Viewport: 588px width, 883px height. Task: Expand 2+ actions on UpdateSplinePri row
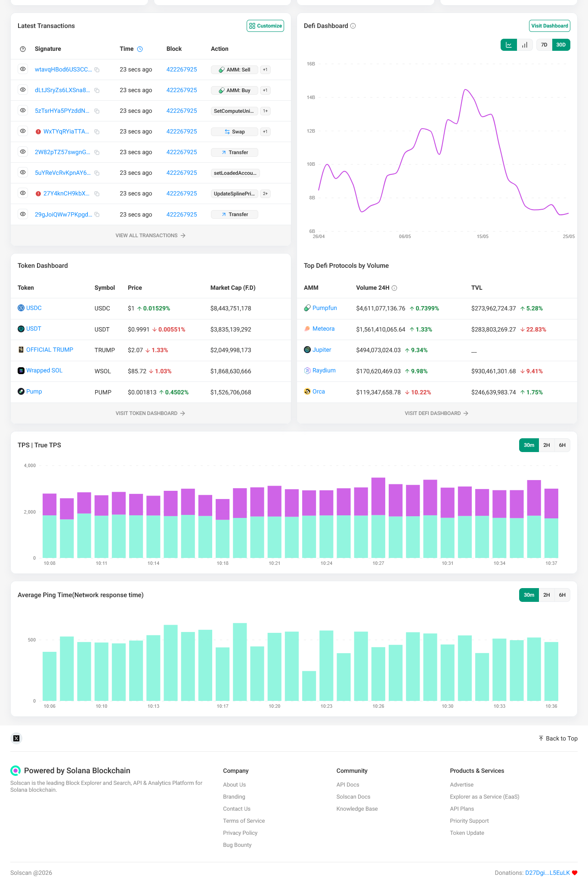pyautogui.click(x=266, y=194)
